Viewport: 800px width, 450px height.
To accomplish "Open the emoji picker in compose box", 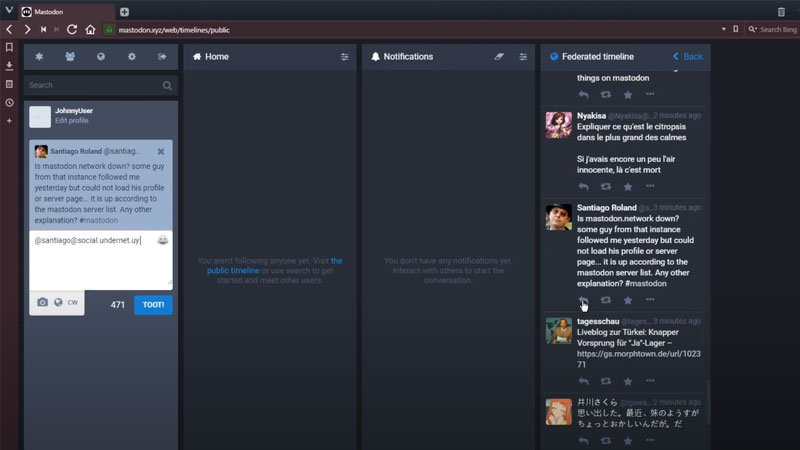I will pyautogui.click(x=163, y=240).
